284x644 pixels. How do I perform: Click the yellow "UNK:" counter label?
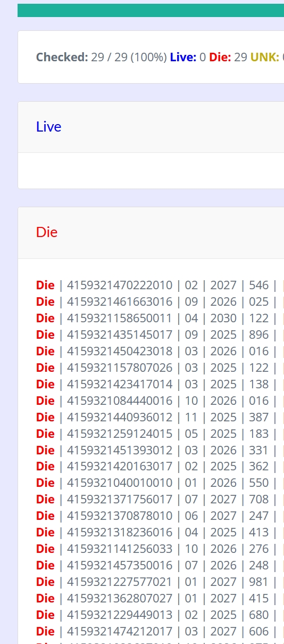coord(265,57)
